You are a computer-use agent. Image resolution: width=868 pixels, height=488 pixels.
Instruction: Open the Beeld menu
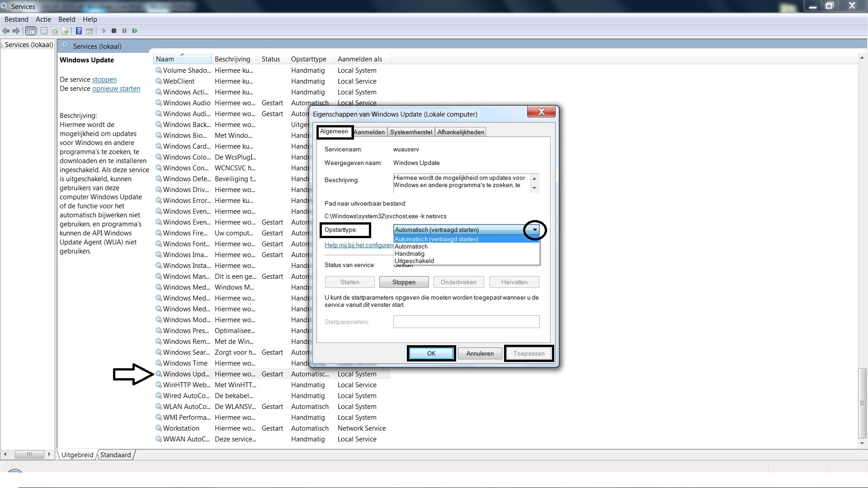(67, 19)
